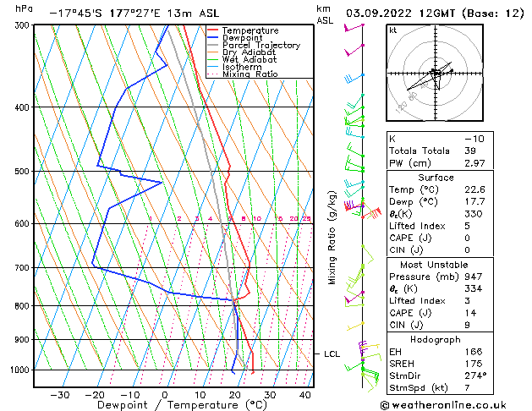Click the 600 pressure level label
The width and height of the screenshot is (532, 411).
click(x=24, y=224)
